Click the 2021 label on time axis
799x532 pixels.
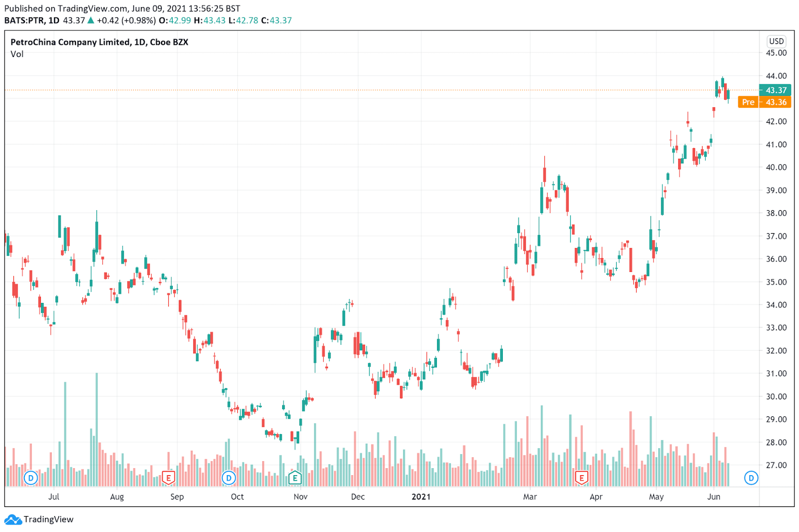421,497
